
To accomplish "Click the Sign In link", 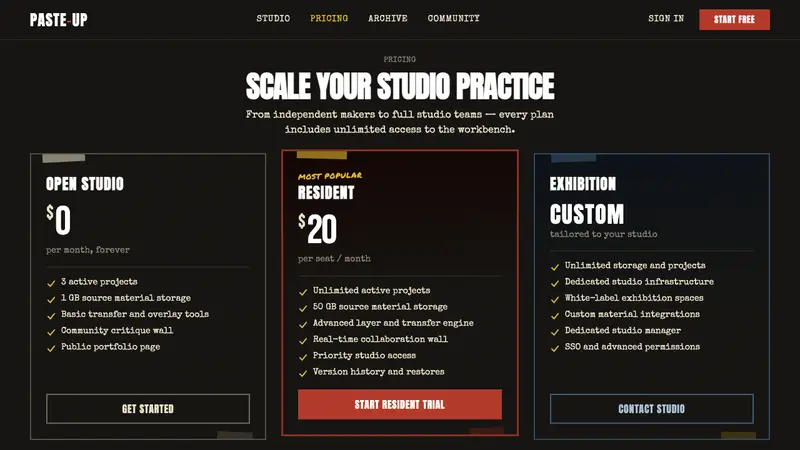I will coord(666,18).
